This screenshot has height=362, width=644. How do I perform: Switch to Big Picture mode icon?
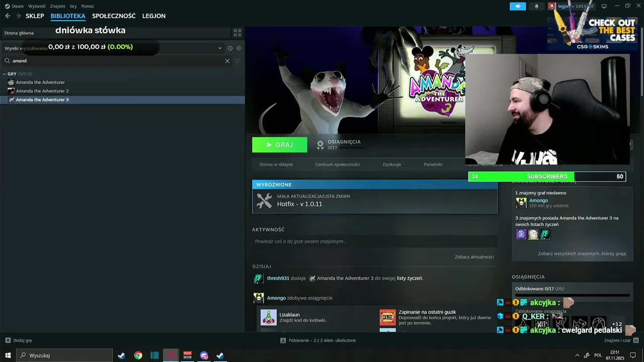(604, 6)
